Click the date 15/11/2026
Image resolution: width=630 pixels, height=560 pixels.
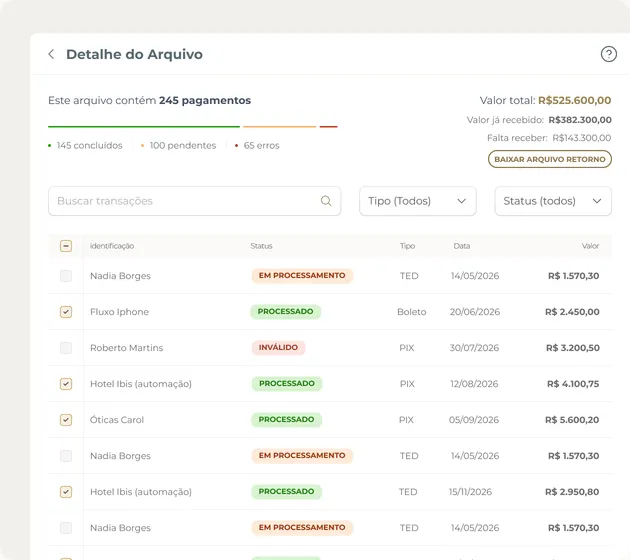click(x=470, y=492)
